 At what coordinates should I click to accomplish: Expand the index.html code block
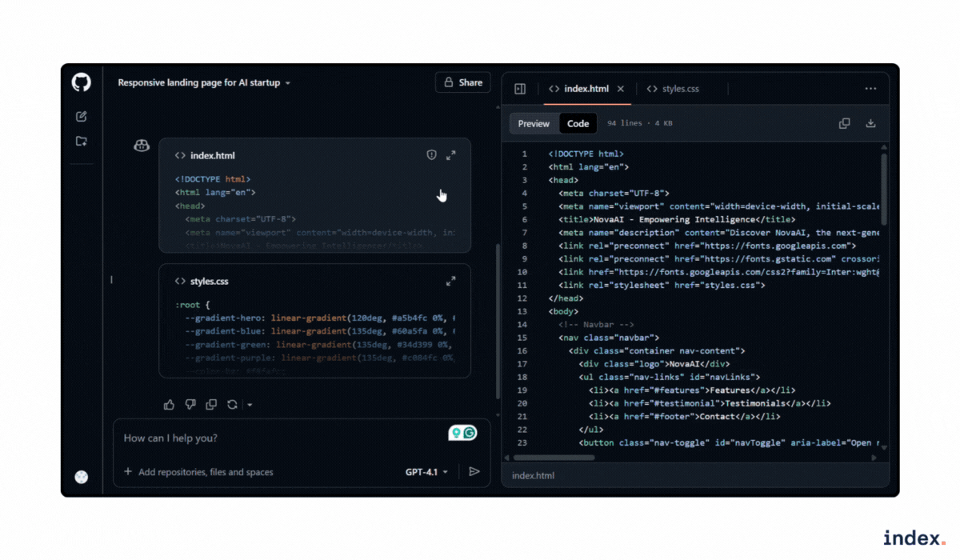451,155
